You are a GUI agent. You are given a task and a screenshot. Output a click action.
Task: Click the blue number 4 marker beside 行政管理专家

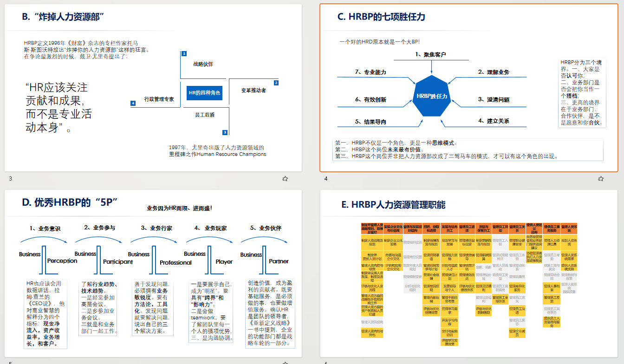(133, 103)
